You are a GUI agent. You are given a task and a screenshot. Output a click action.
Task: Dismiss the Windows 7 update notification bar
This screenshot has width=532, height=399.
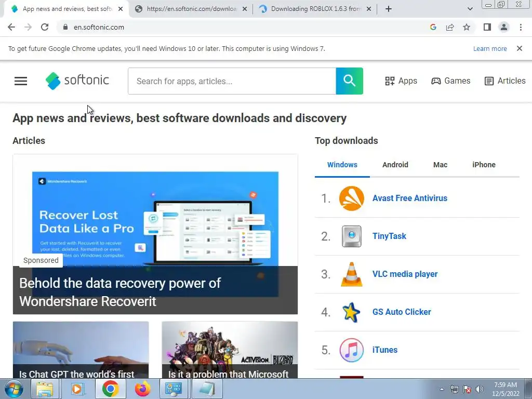click(x=520, y=48)
